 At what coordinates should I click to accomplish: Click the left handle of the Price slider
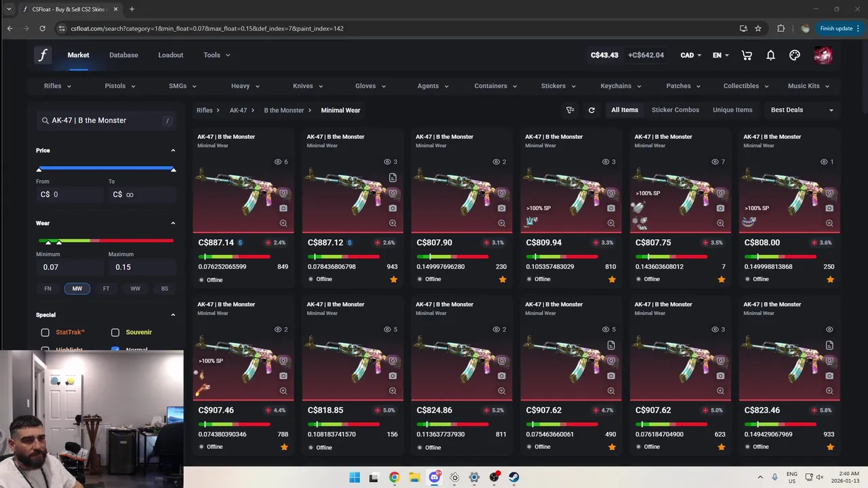tap(39, 169)
